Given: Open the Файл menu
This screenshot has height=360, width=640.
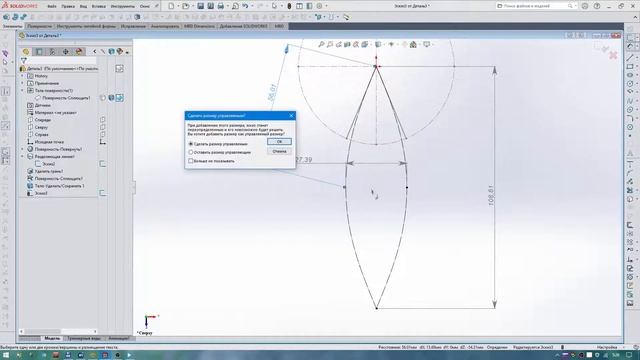Looking at the screenshot, I should click(x=52, y=7).
